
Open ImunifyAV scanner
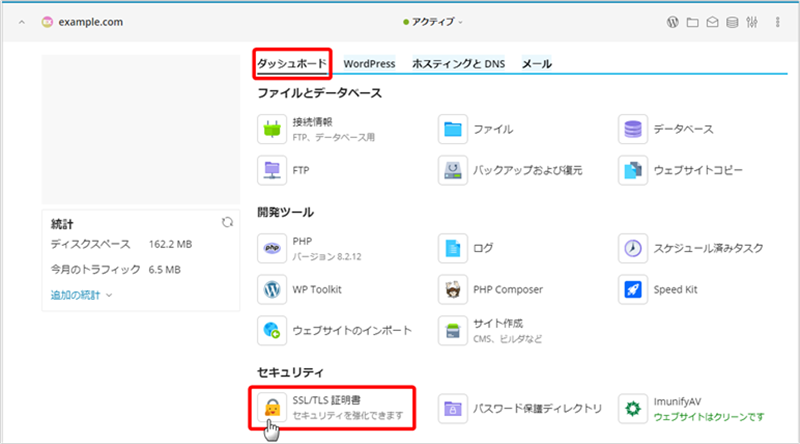(x=691, y=409)
